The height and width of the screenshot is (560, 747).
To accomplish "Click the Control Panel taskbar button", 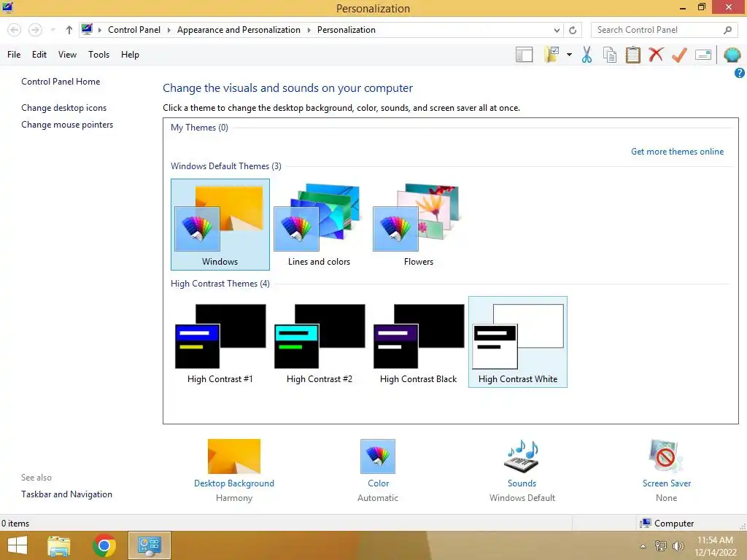I will 149,545.
